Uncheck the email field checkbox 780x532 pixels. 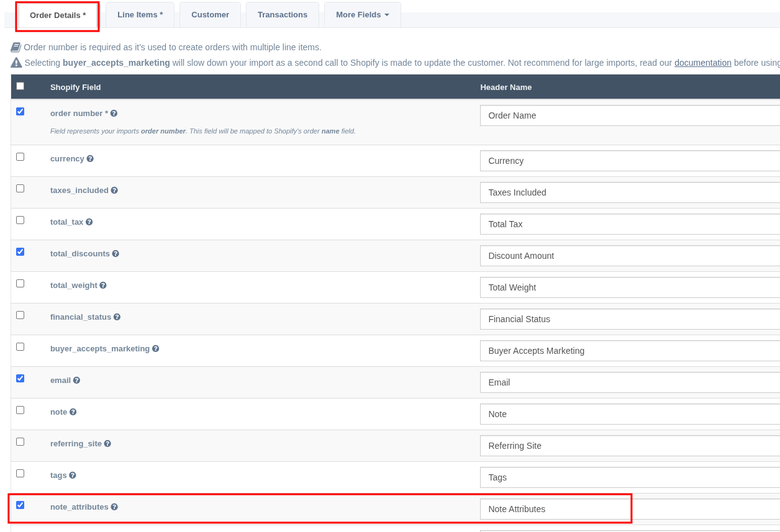20,379
